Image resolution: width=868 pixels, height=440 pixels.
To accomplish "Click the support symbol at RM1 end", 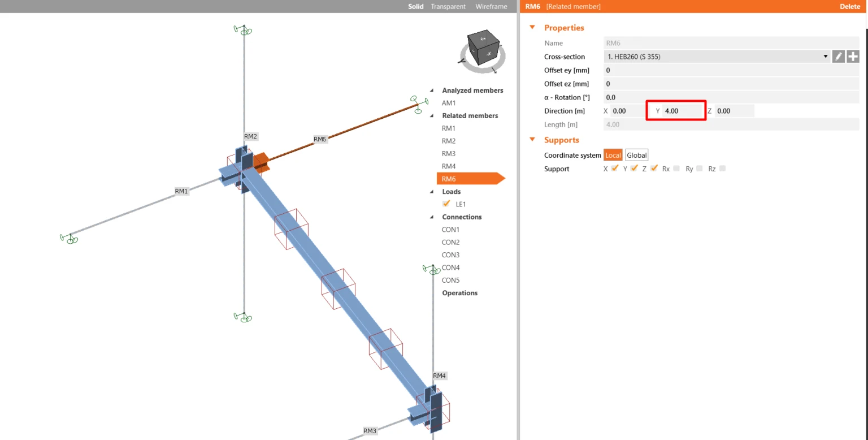I will pyautogui.click(x=69, y=239).
